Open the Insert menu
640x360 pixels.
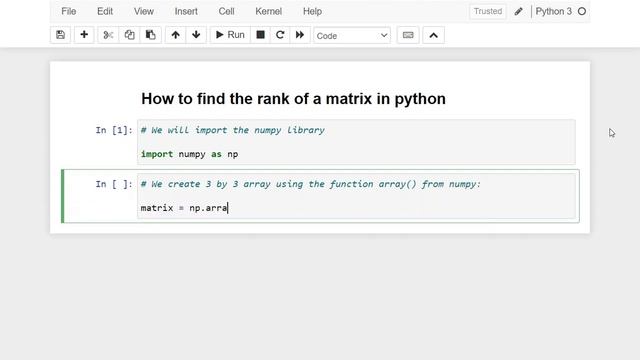(186, 11)
